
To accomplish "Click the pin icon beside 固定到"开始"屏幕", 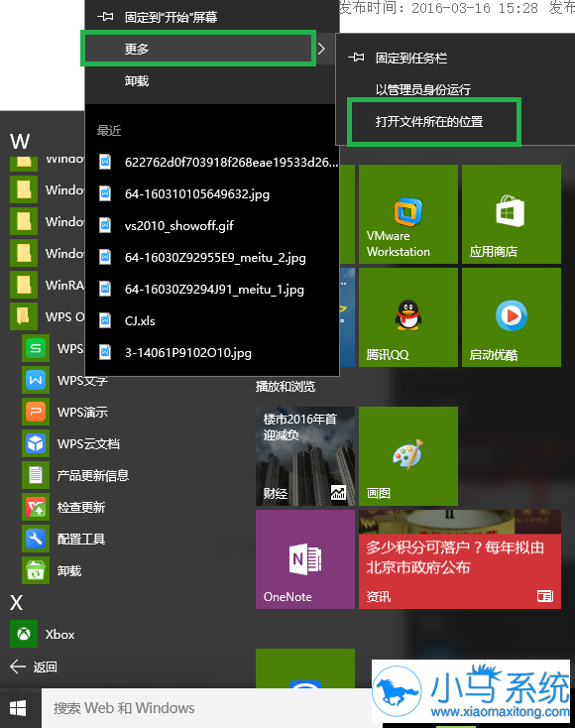I will point(105,17).
